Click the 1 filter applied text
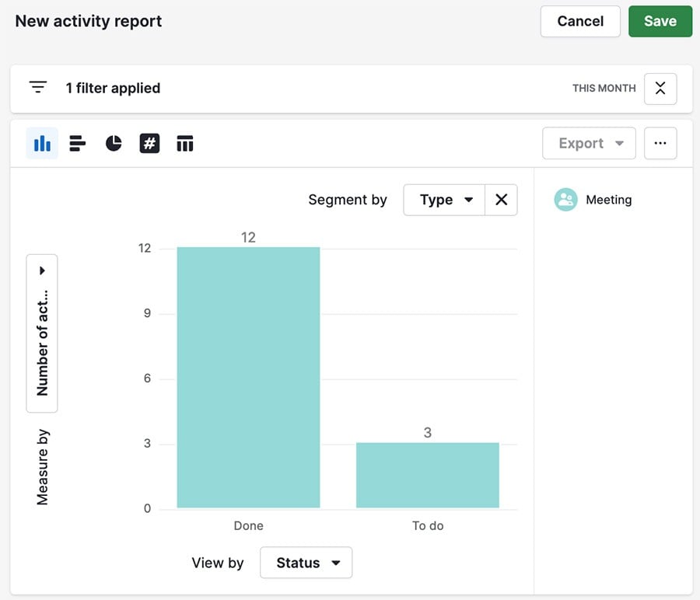Viewport: 700px width, 600px height. point(114,88)
